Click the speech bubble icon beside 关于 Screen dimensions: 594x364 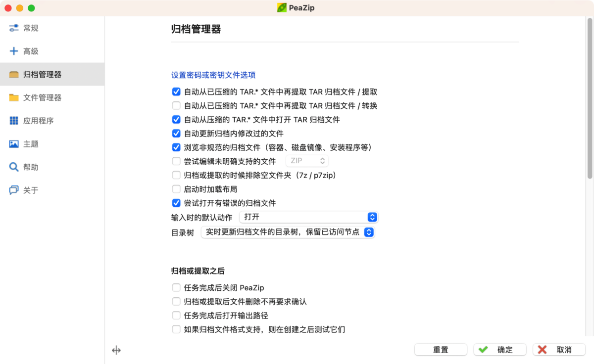click(x=14, y=190)
